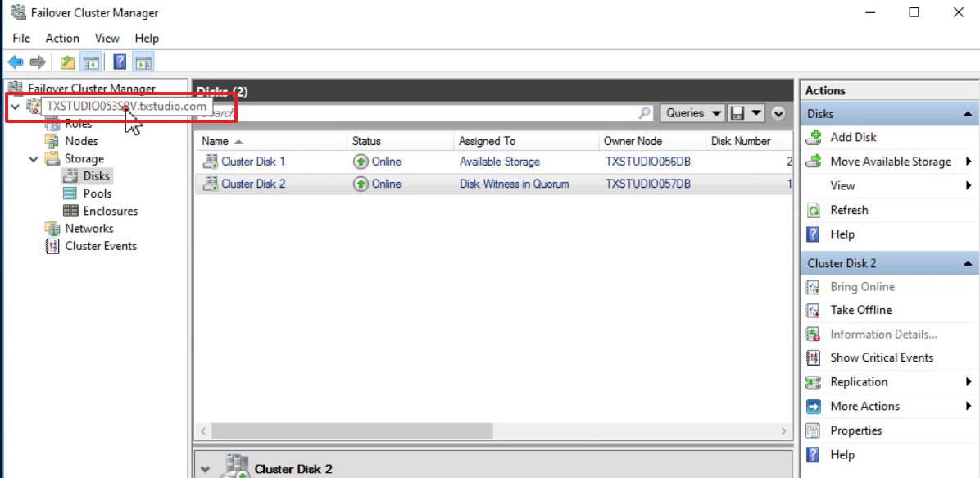Click the Refresh icon in Actions pane
980x478 pixels.
point(813,210)
